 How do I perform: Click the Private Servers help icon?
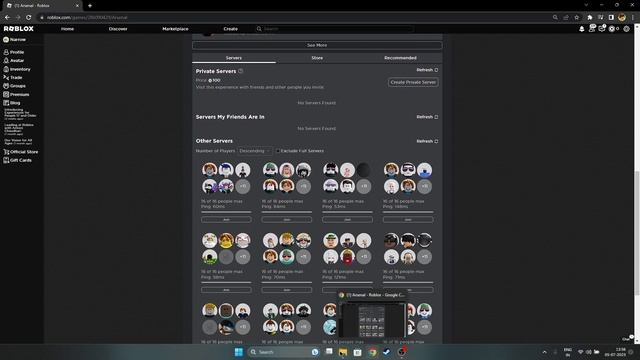point(240,71)
